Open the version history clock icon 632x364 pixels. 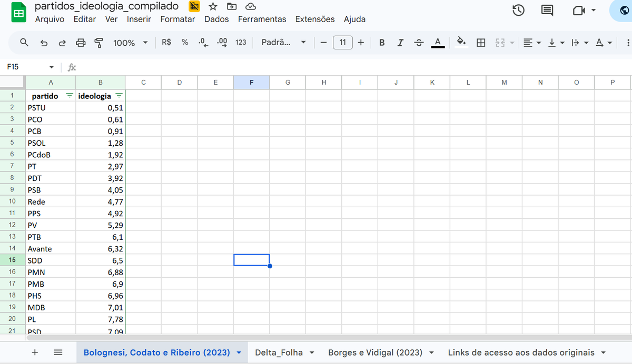[518, 10]
